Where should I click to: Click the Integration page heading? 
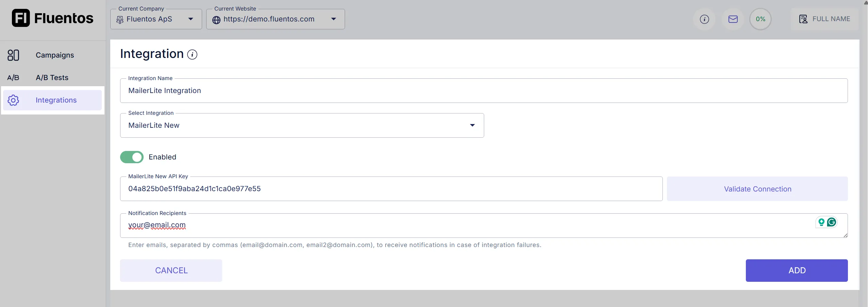click(x=152, y=54)
